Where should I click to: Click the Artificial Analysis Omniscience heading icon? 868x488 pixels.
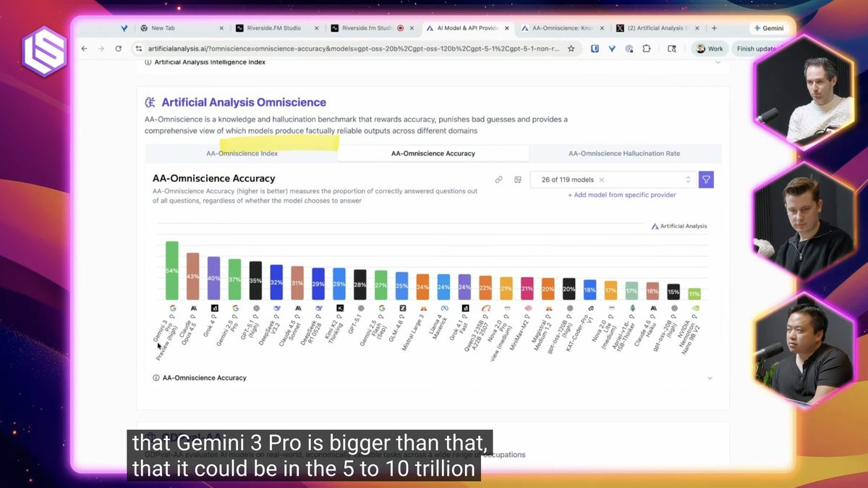[x=150, y=103]
